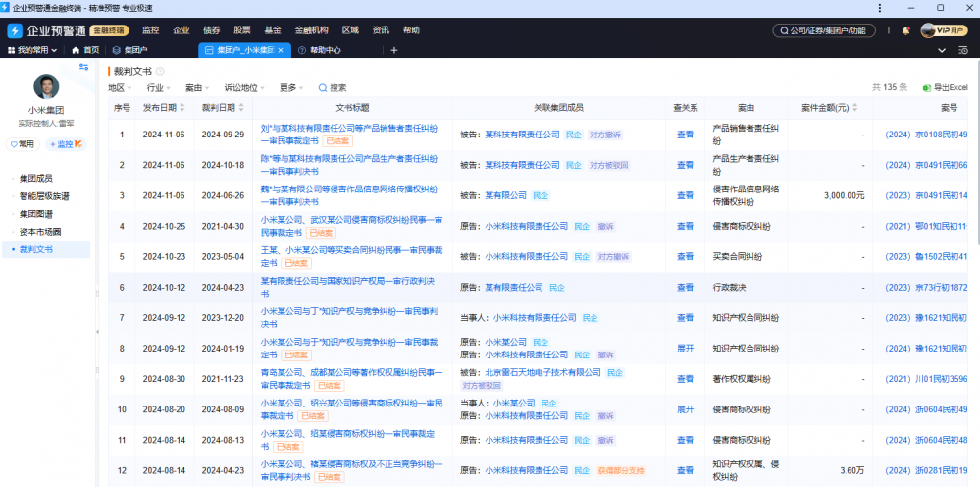Open the 资讯 top menu
980x487 pixels.
pyautogui.click(x=381, y=30)
